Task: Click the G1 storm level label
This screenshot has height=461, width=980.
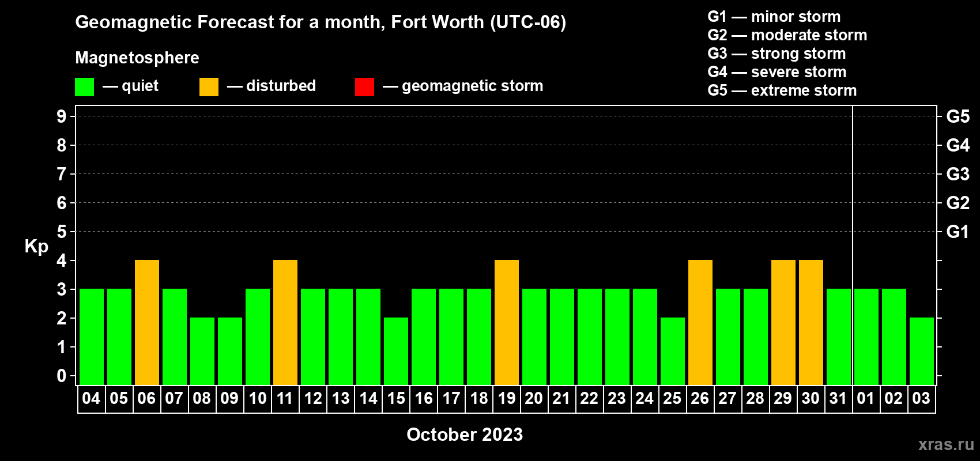Action: [x=958, y=232]
